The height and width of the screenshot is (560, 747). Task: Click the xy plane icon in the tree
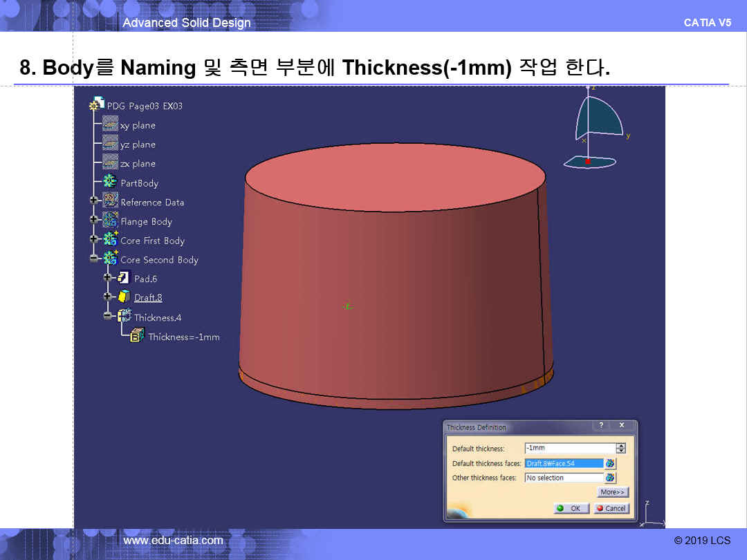coord(110,124)
